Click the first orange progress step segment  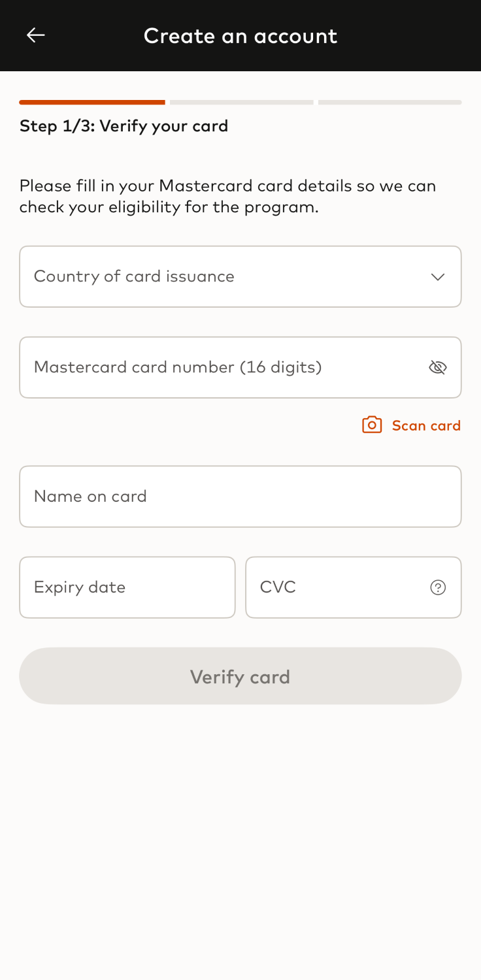pyautogui.click(x=92, y=102)
